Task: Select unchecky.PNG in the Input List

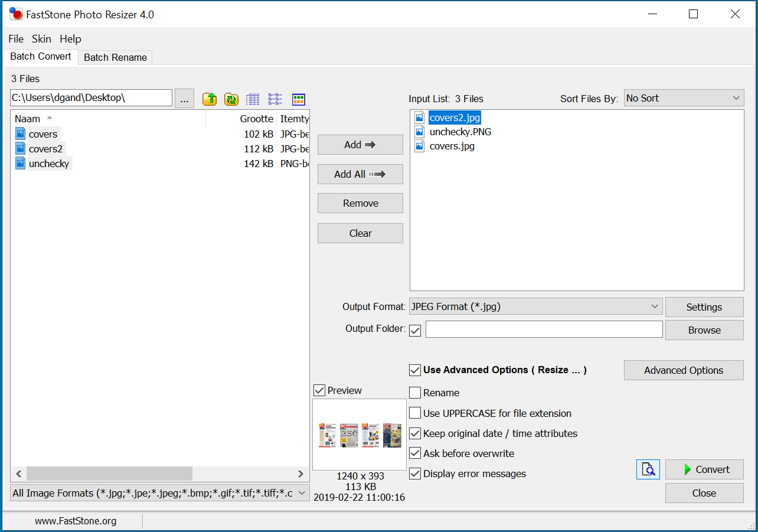Action: (460, 132)
